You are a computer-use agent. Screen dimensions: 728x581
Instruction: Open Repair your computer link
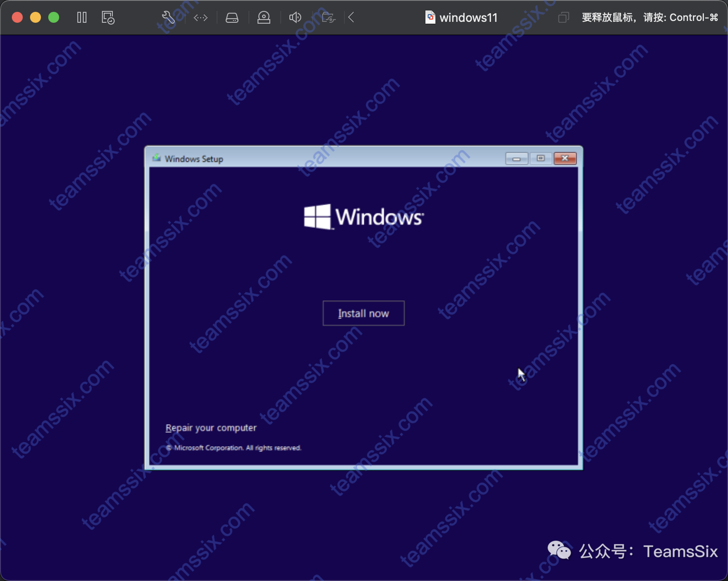[x=211, y=428]
